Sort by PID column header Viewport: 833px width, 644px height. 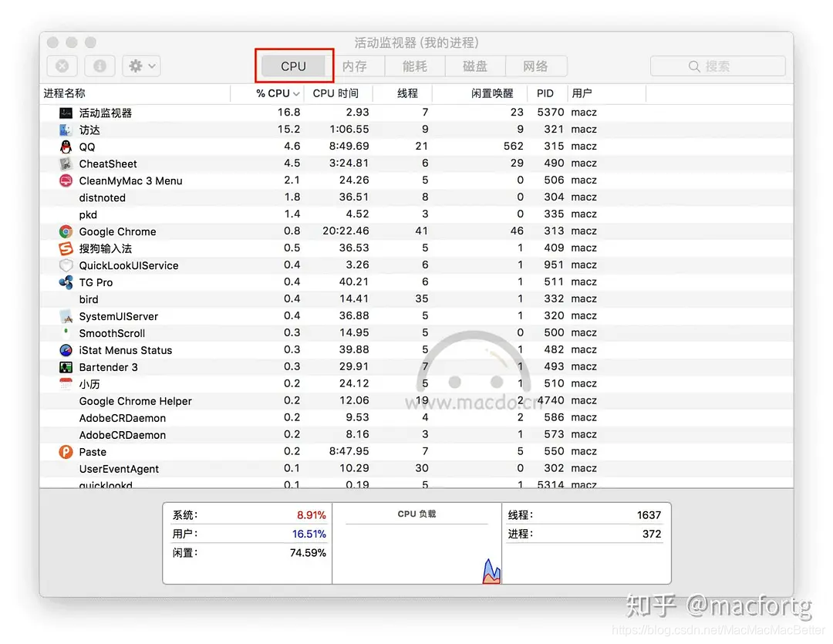click(545, 93)
